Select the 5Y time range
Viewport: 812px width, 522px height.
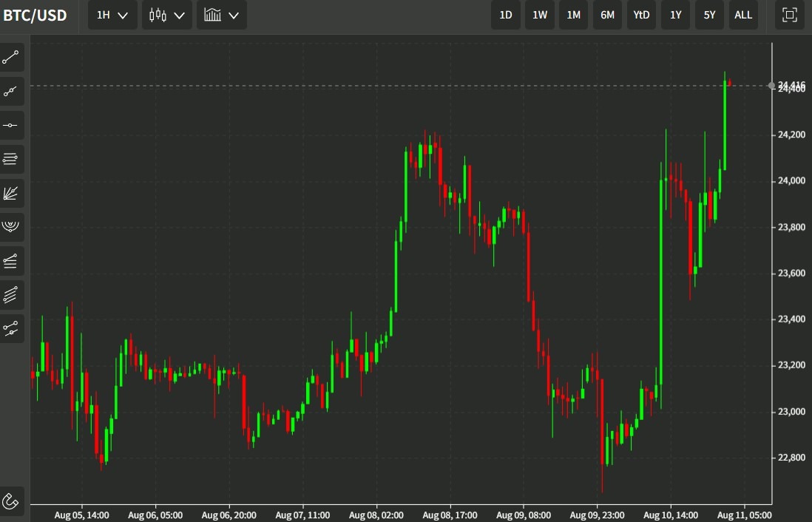[x=709, y=15]
